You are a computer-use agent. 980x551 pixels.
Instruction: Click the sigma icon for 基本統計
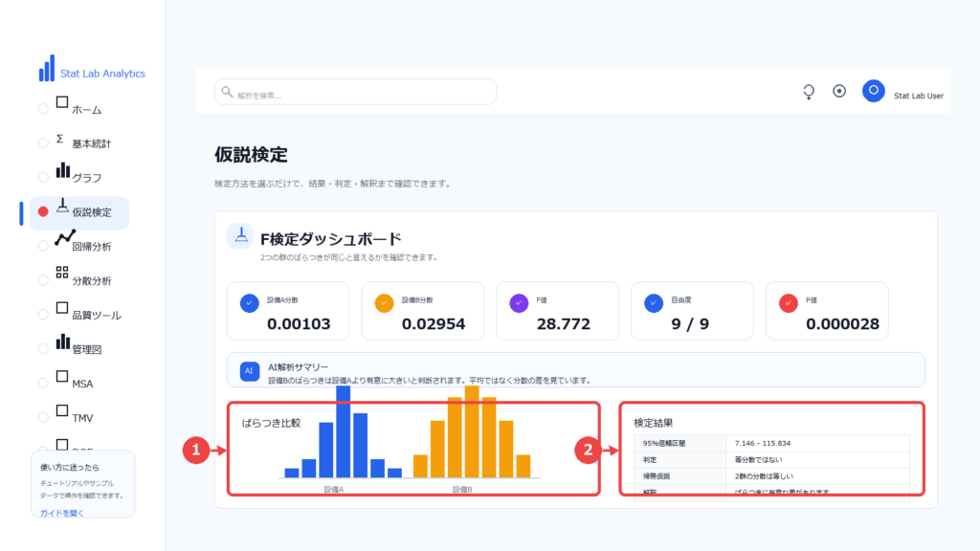60,139
